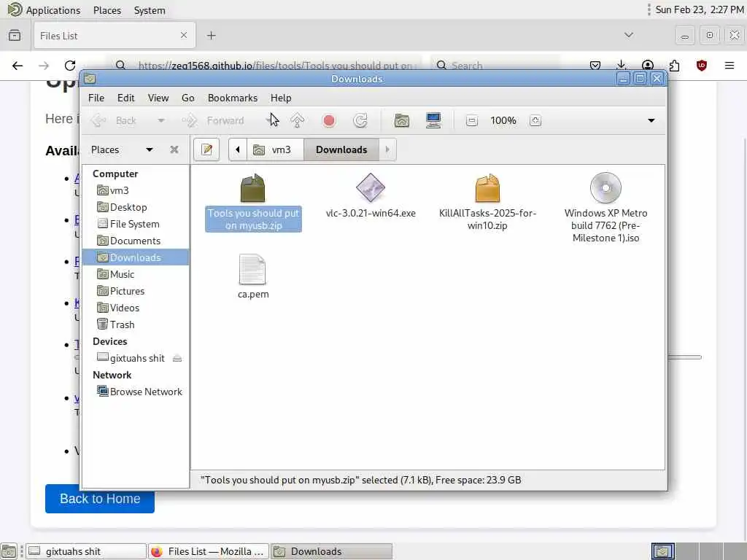Viewport: 747px width, 560px height.
Task: Zoom out with the minus icon beside 100%
Action: click(x=472, y=121)
